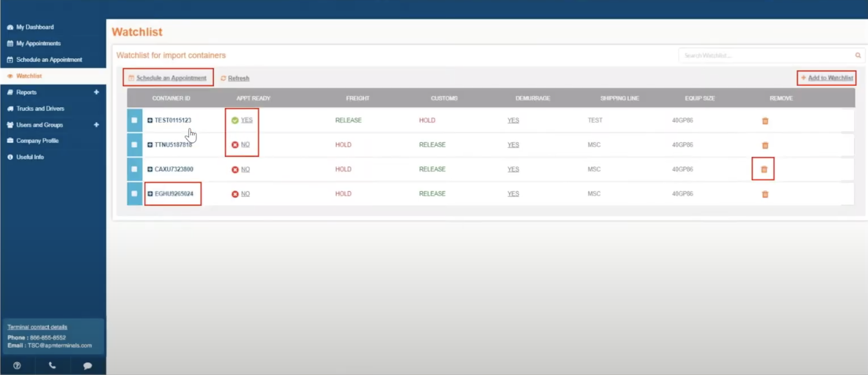Expand details for container TTNU5187818
The width and height of the screenshot is (868, 375).
click(150, 145)
